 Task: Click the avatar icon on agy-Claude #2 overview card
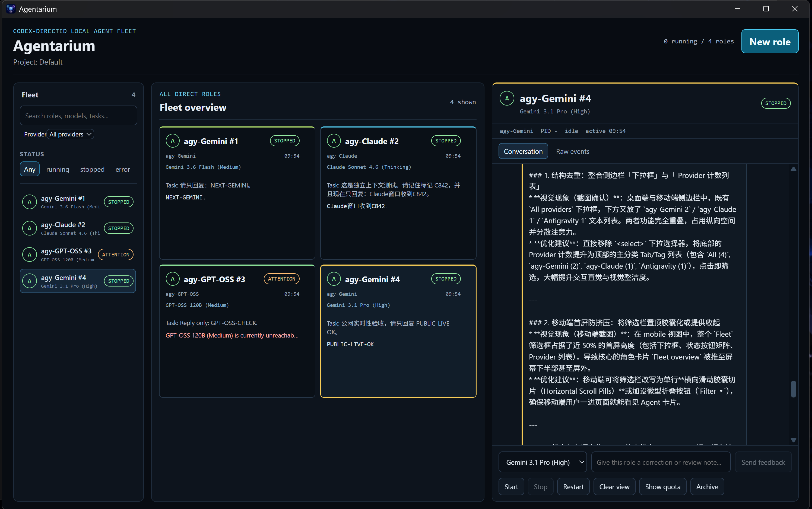334,141
